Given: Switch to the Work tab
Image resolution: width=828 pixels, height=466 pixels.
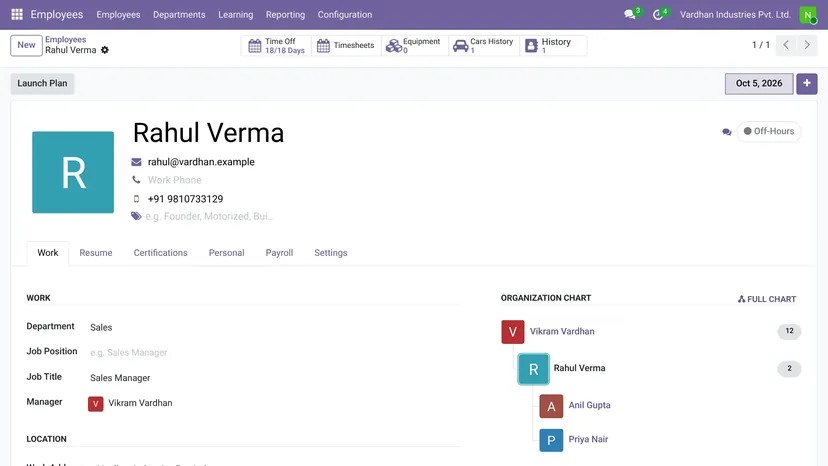Looking at the screenshot, I should coord(48,253).
